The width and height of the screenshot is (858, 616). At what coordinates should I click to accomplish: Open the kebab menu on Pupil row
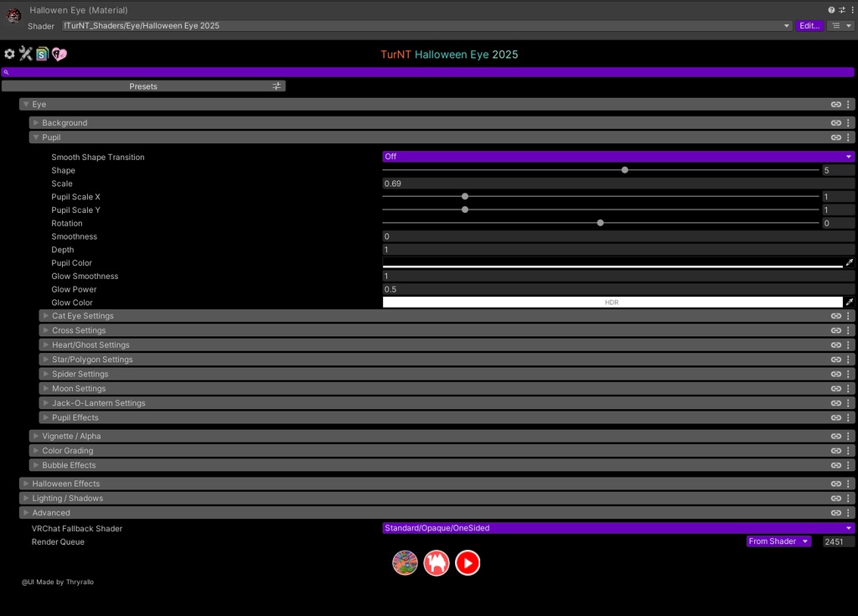848,137
